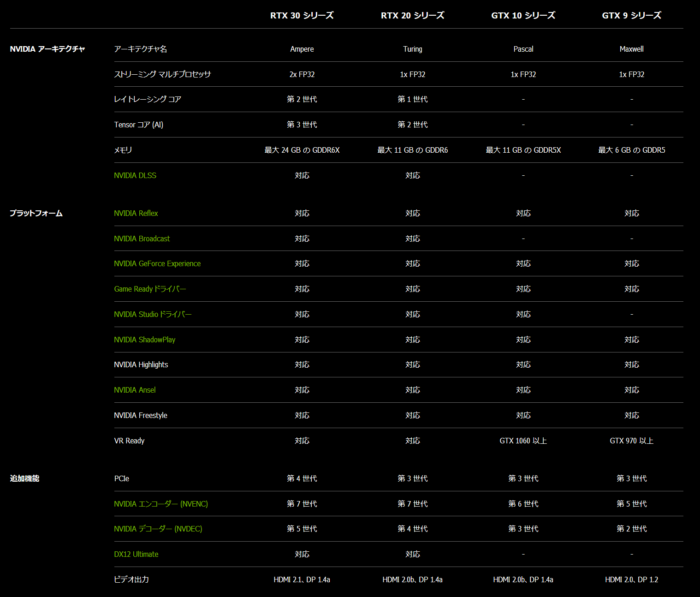Click the Ampere cell

click(x=302, y=49)
